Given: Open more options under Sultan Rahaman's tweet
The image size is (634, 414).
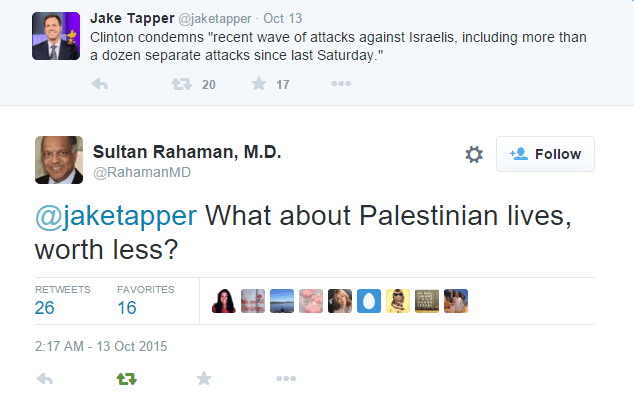Looking at the screenshot, I should [286, 379].
